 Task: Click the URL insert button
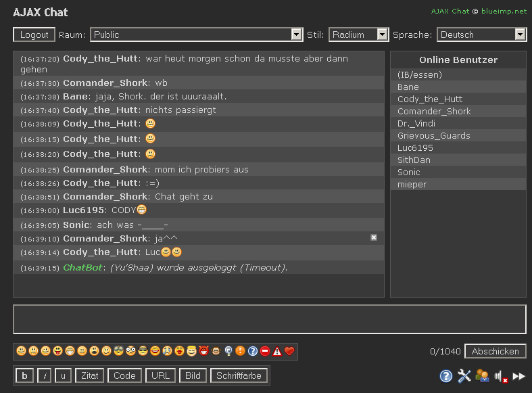[x=160, y=375]
